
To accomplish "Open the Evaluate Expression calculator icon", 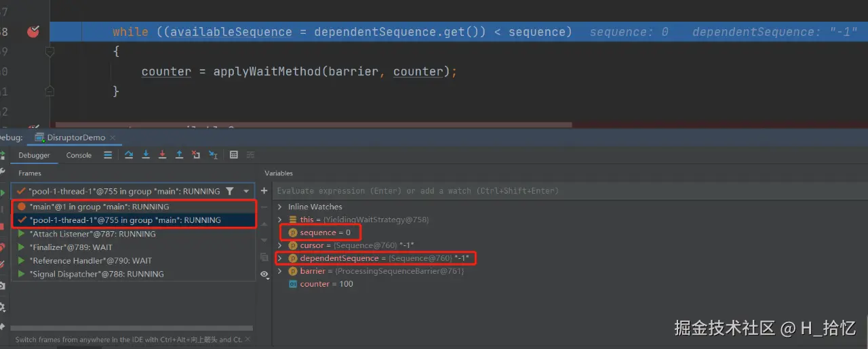I will [x=234, y=155].
